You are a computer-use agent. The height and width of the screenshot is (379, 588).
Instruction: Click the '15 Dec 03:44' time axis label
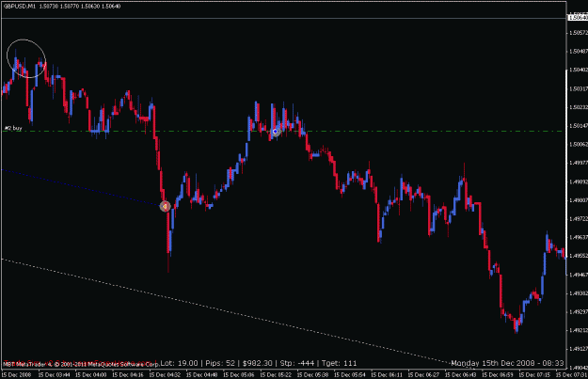tap(54, 374)
